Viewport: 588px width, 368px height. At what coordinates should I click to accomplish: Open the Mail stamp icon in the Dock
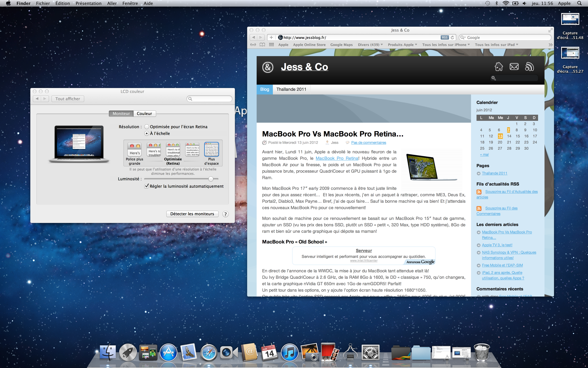click(188, 352)
